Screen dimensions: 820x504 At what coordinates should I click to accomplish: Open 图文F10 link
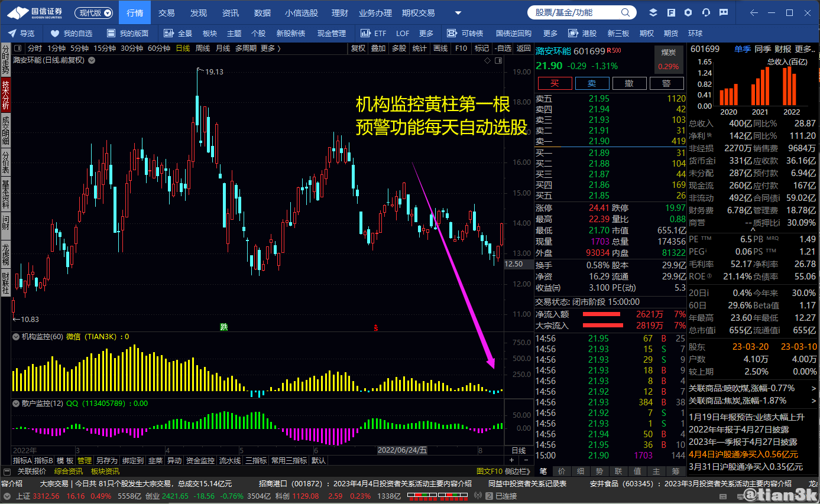click(x=490, y=471)
